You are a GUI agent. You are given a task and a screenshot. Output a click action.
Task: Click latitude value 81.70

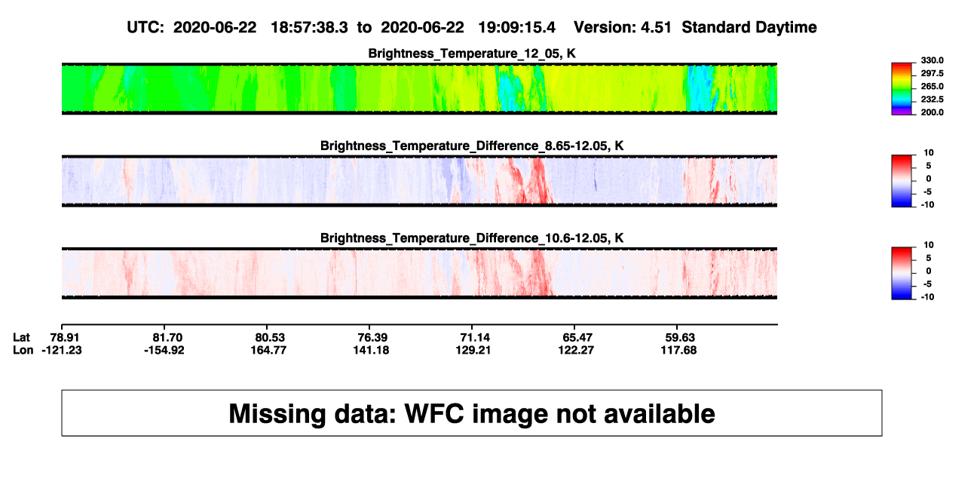166,338
